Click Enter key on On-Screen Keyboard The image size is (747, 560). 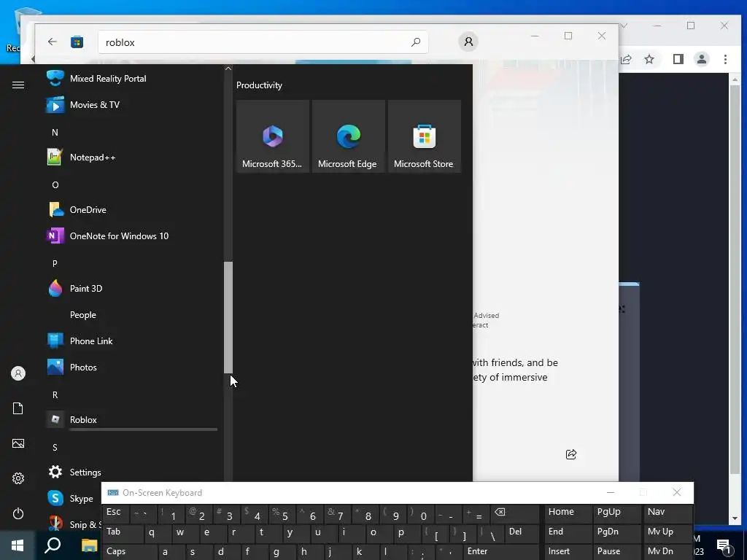[x=500, y=553]
